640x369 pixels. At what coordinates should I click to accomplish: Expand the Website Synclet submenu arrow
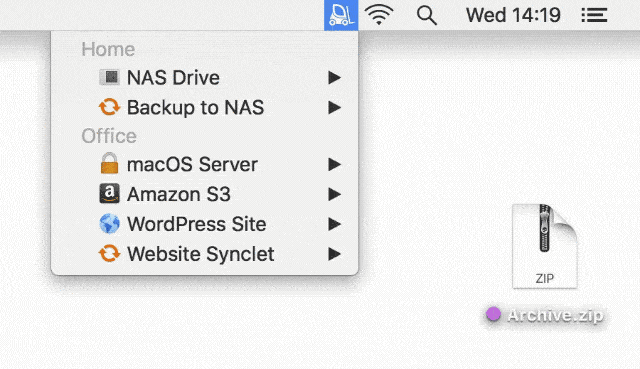[334, 254]
